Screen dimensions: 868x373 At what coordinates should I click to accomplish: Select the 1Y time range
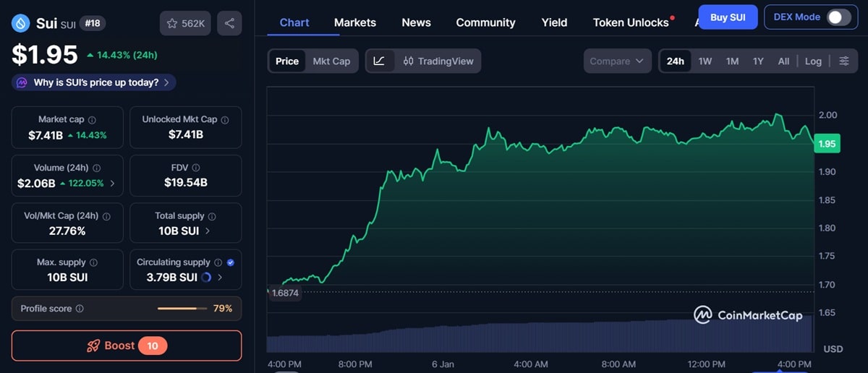[x=758, y=61]
